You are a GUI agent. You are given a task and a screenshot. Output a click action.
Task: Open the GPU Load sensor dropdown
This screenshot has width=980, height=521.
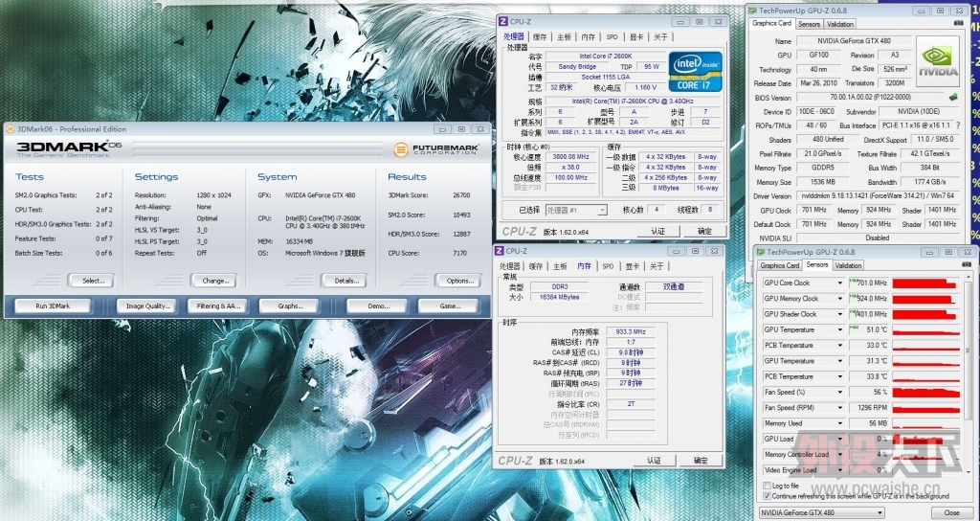[840, 439]
